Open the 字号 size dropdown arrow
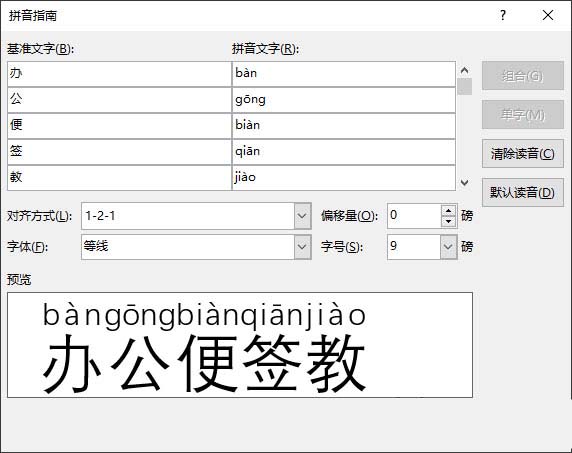 coord(448,247)
